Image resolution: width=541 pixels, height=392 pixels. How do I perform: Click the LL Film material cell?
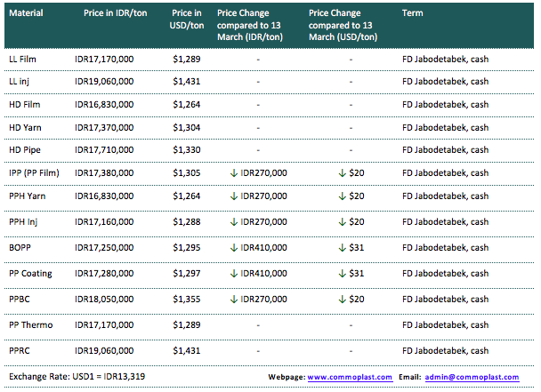[25, 59]
